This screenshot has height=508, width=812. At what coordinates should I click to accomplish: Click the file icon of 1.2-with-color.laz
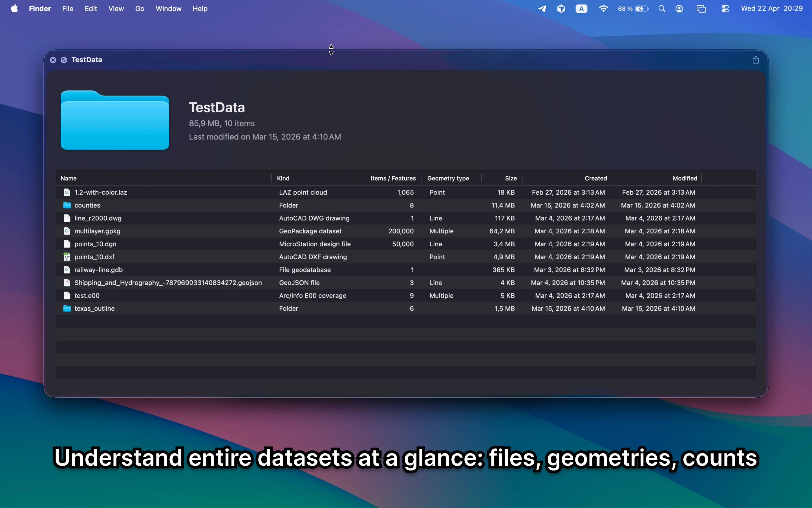67,192
